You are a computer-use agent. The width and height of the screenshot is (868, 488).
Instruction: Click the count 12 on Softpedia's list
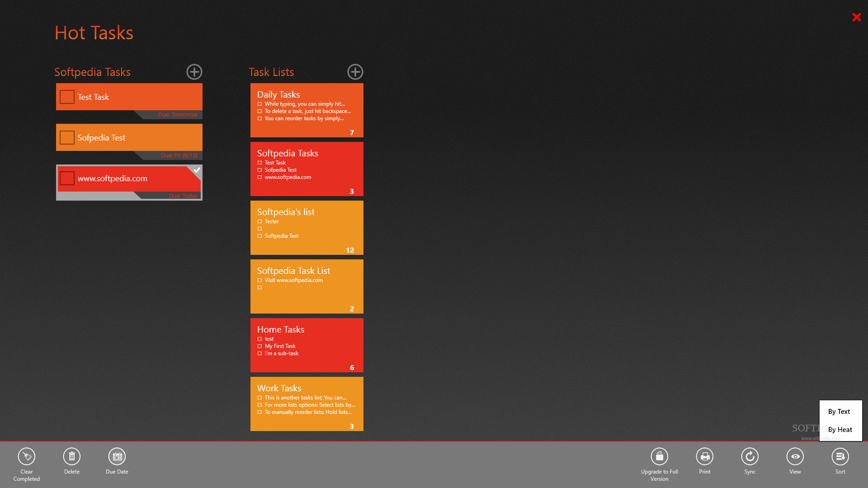[x=350, y=250]
